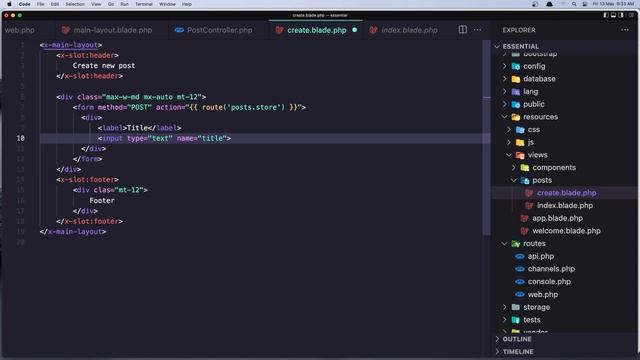Viewport: 640px width, 360px height.
Task: Open create.blade.php in the Explorer tree
Action: [565, 193]
